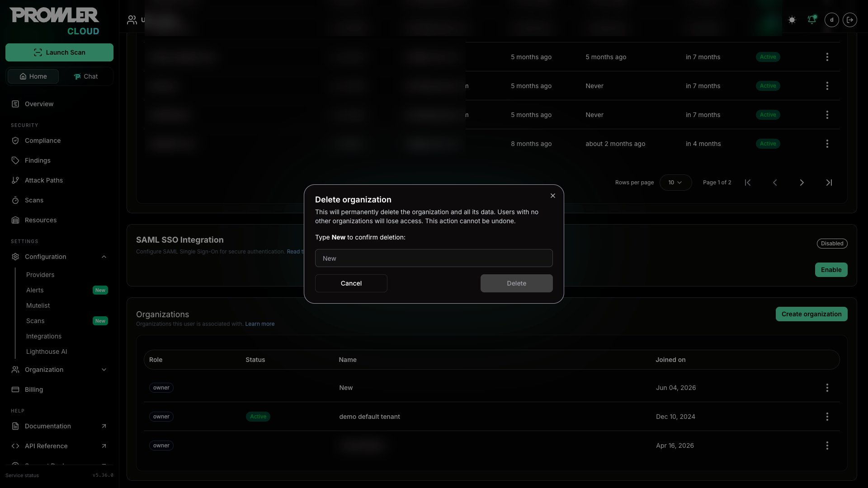This screenshot has width=868, height=488.
Task: Click the Documentation file icon
Action: click(15, 426)
